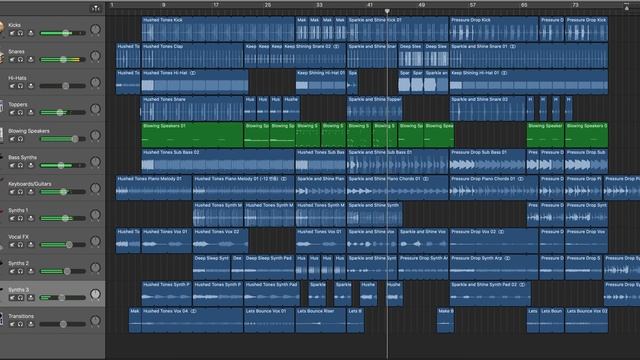This screenshot has height=360, width=640.
Task: Click the button right of Solo on Synths 1 track
Action: click(31, 218)
